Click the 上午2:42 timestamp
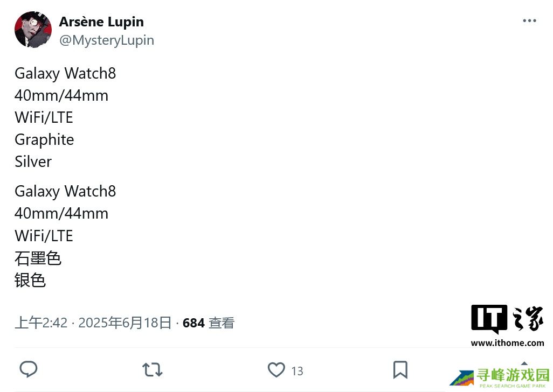Viewport: 553px width, 392px height. coord(41,323)
